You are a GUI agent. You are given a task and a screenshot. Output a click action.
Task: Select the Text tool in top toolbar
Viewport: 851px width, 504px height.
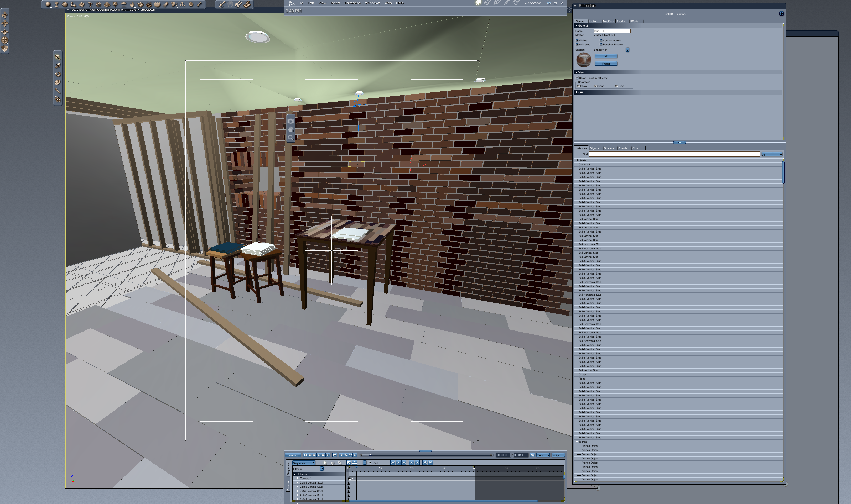click(90, 4)
